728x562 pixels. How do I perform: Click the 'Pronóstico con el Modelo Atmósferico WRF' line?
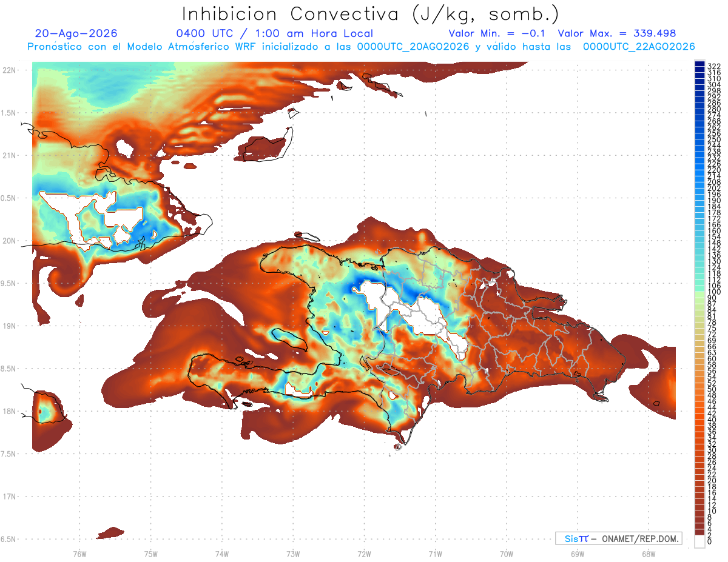pyautogui.click(x=361, y=46)
